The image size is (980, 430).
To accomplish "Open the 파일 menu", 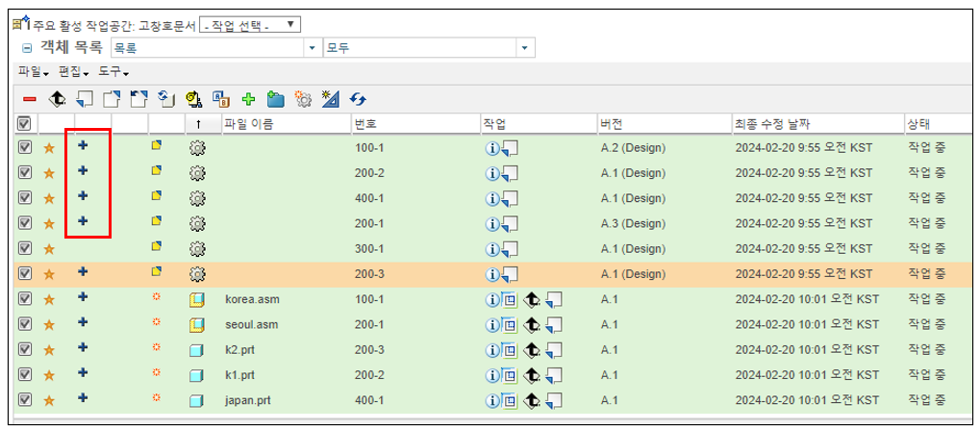I will 34,73.
